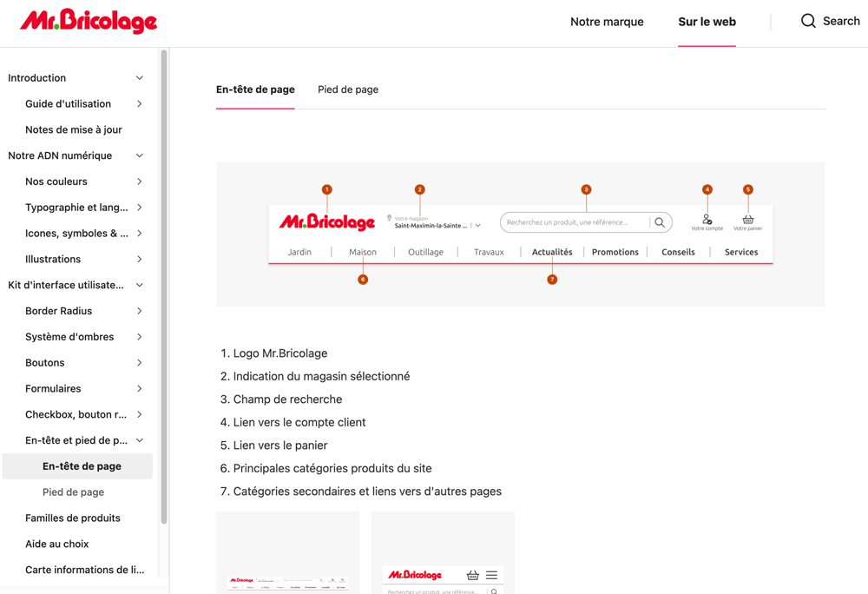Open Carte informations de li... page
The height and width of the screenshot is (594, 868).
click(85, 570)
